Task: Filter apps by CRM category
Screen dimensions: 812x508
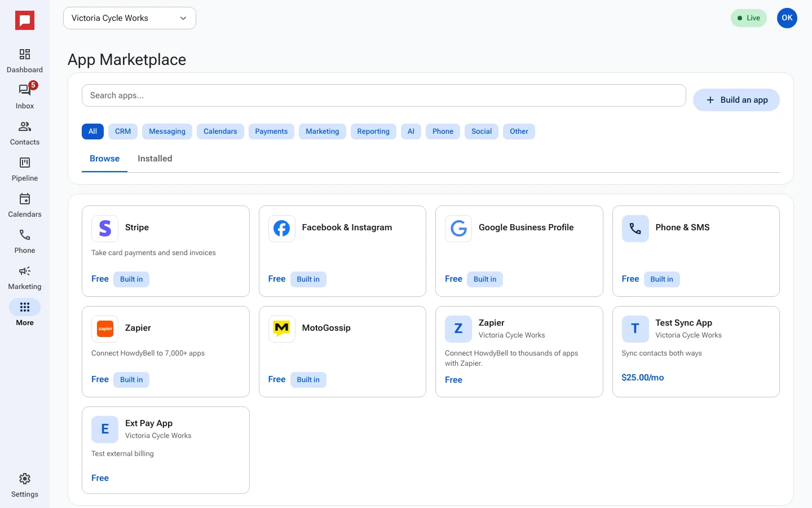Action: click(123, 132)
